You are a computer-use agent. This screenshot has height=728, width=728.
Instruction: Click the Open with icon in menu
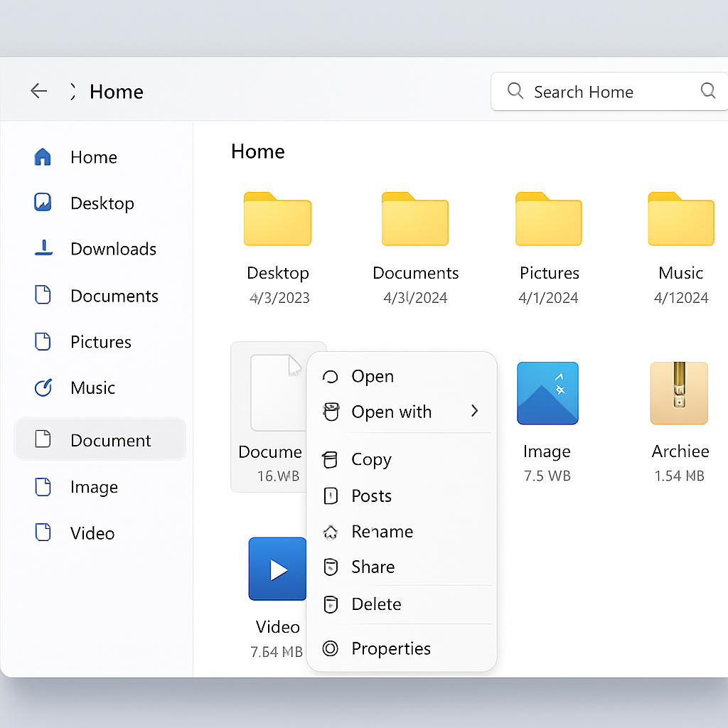[331, 412]
